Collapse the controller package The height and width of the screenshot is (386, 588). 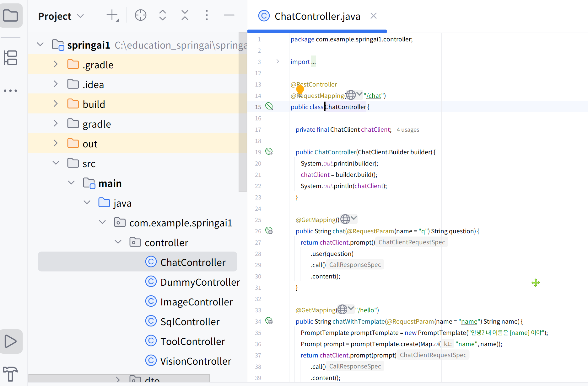click(x=118, y=242)
